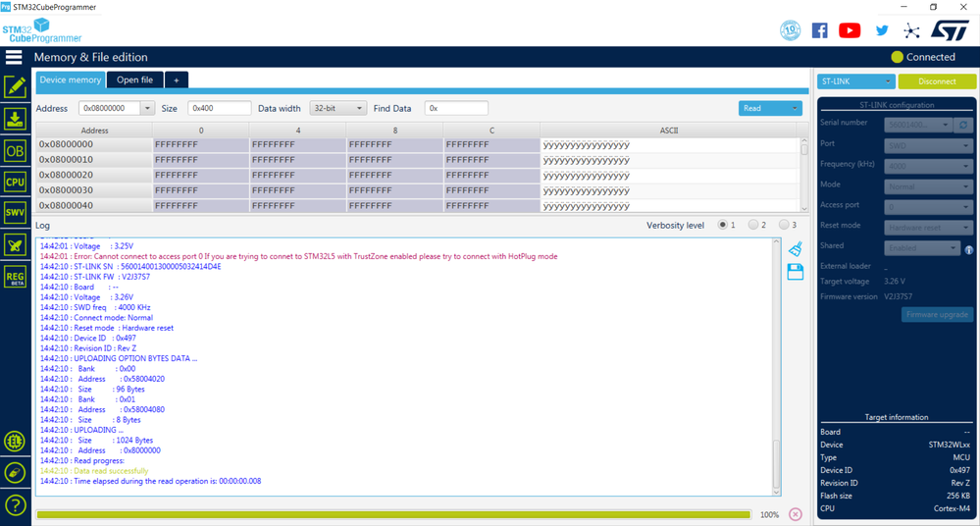Image resolution: width=980 pixels, height=526 pixels.
Task: Open the Serial number dropdown
Action: (918, 125)
